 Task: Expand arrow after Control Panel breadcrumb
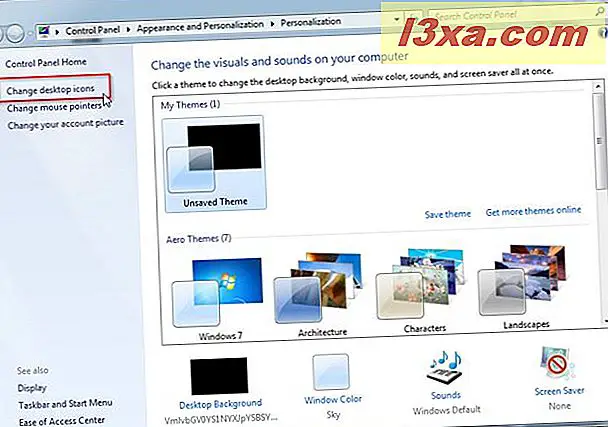pyautogui.click(x=128, y=29)
